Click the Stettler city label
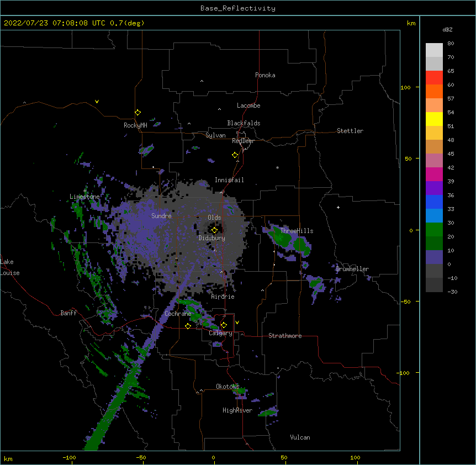The height and width of the screenshot is (465, 476). 350,131
